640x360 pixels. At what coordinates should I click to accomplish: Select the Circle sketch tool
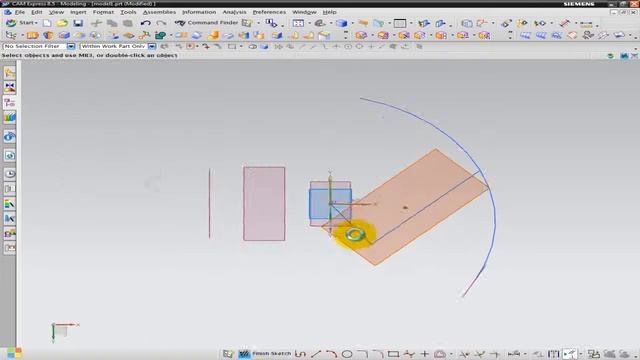point(347,354)
